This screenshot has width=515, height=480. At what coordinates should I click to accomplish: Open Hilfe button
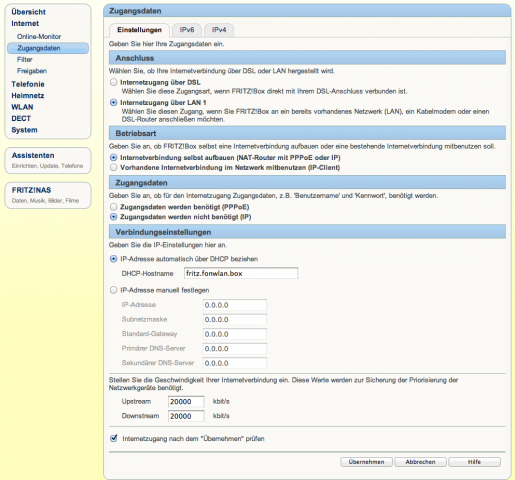click(x=474, y=462)
